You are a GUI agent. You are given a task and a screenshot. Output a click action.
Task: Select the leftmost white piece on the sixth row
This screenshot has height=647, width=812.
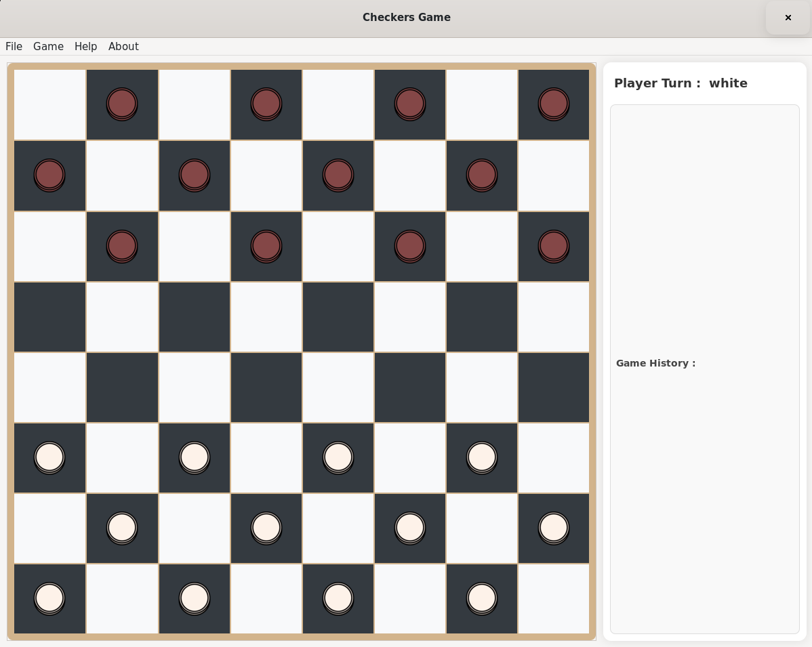pos(49,457)
